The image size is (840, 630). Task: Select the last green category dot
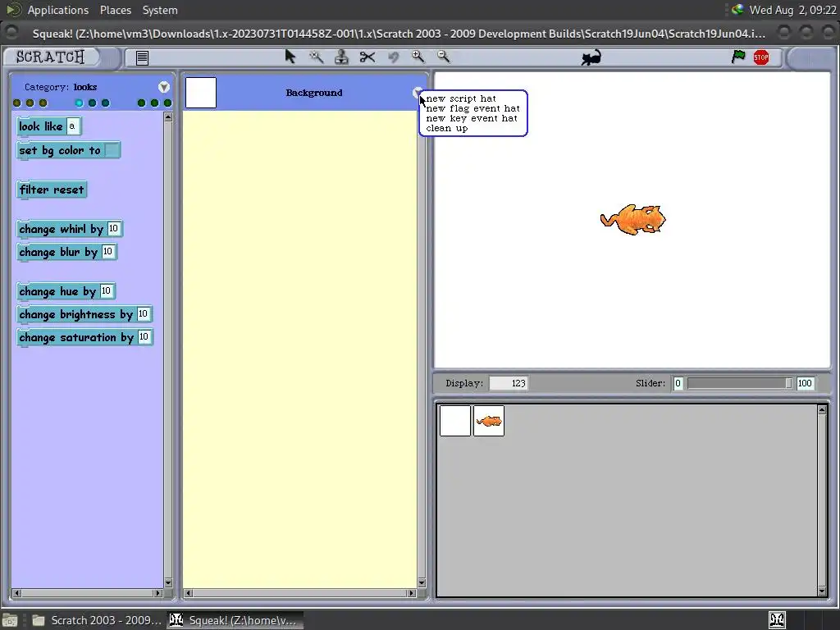[167, 103]
